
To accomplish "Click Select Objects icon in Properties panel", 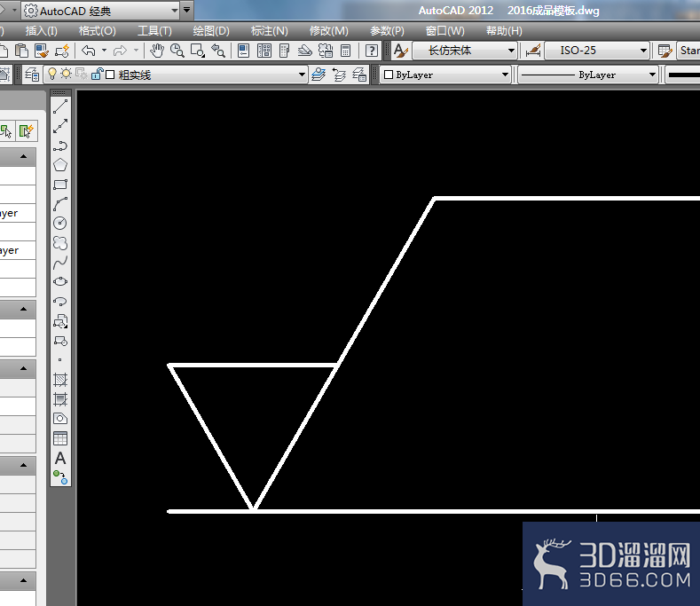I will 6,130.
